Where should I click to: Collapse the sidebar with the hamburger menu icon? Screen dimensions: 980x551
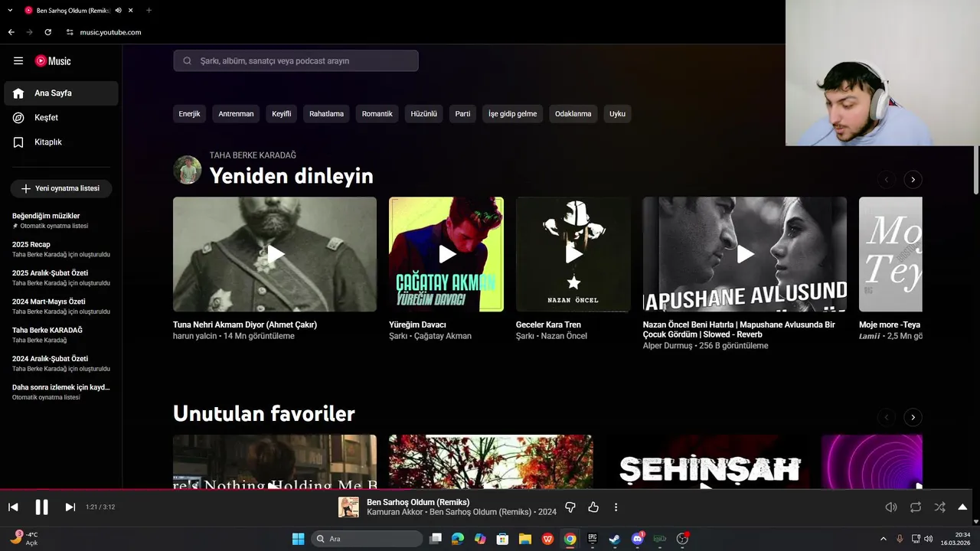coord(18,61)
